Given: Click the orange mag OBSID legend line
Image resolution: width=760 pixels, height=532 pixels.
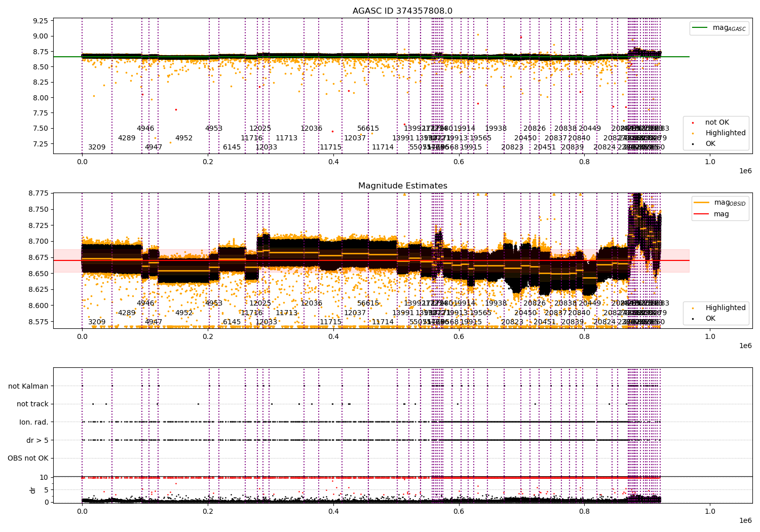Looking at the screenshot, I should pyautogui.click(x=703, y=203).
